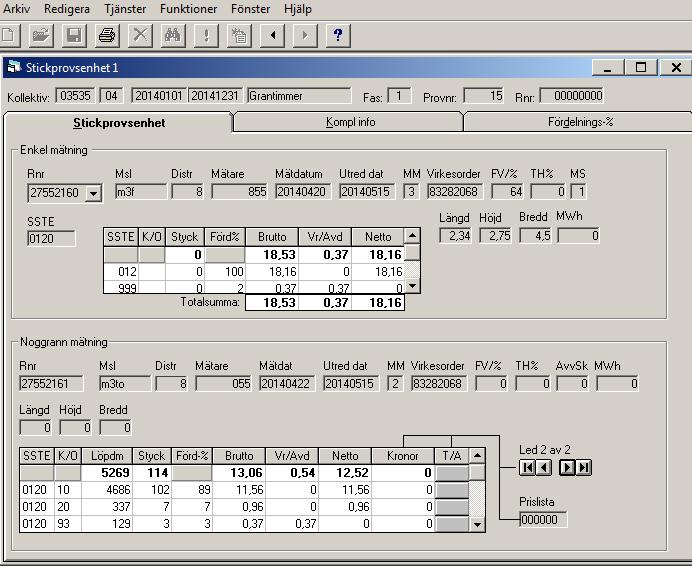692x566 pixels.
Task: Click the Kollektiv field 03535
Action: click(x=75, y=96)
